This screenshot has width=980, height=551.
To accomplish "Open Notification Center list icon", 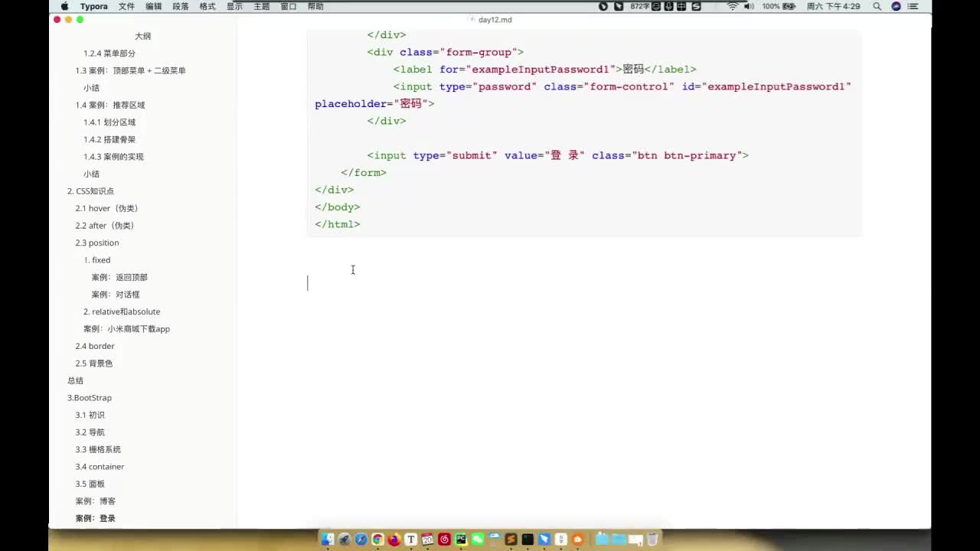I will [x=913, y=6].
